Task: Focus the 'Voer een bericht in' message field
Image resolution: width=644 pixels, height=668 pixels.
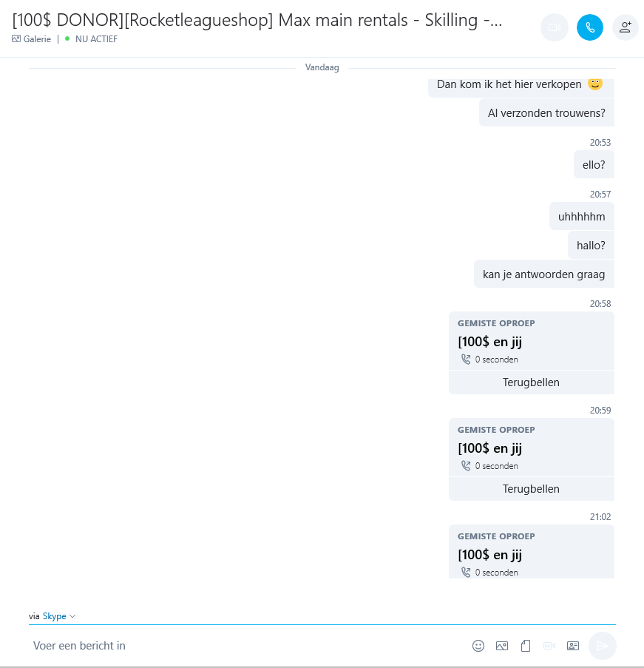Action: [247, 646]
